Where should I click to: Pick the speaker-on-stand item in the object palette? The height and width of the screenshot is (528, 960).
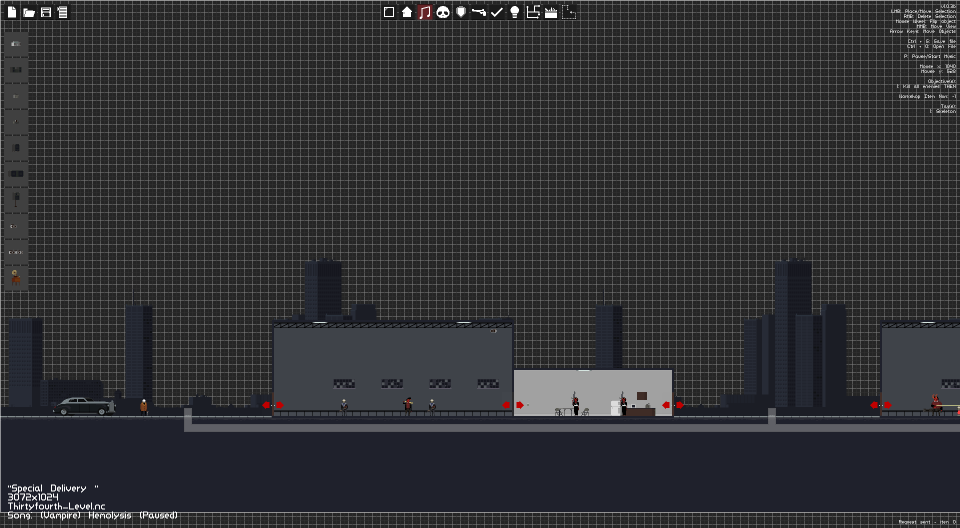click(17, 199)
